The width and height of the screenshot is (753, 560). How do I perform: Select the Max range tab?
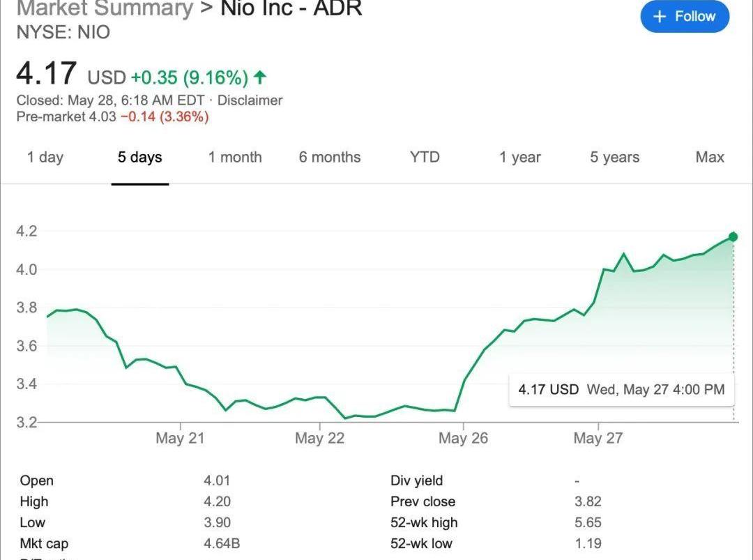[x=710, y=158]
